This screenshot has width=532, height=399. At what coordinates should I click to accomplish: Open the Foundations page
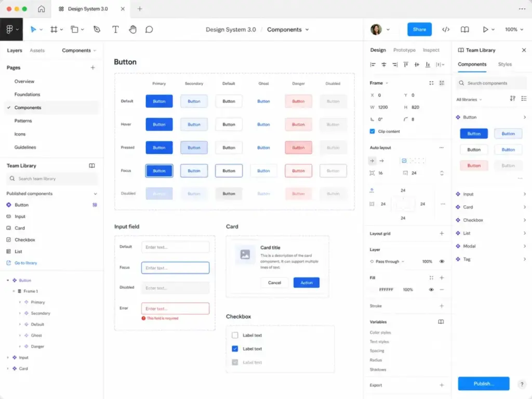[x=27, y=95]
